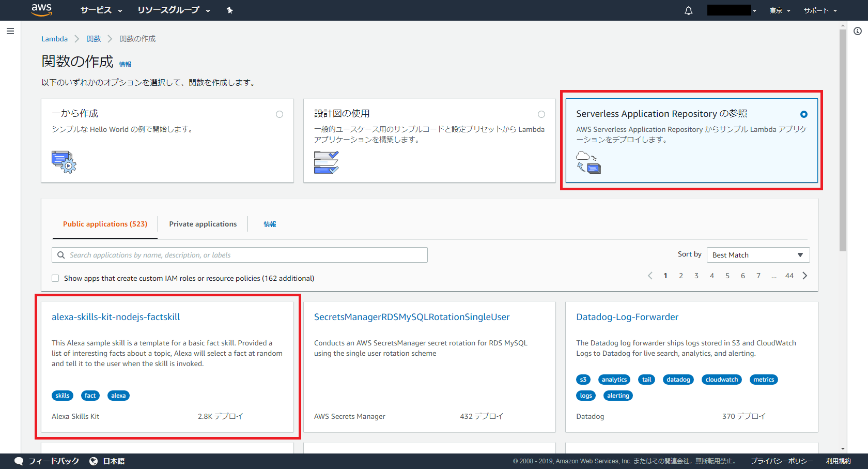This screenshot has height=469, width=868.
Task: Click the feedback speech bubble icon
Action: tap(19, 461)
